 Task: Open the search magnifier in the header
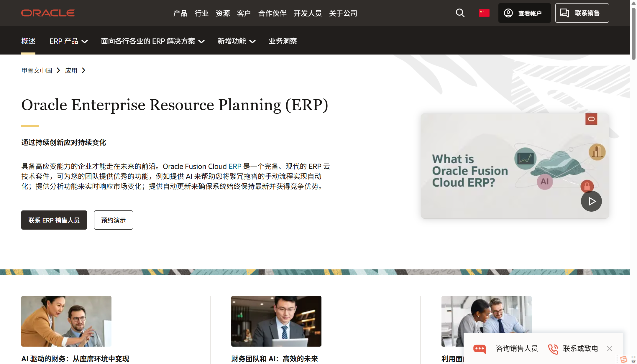[x=460, y=13]
